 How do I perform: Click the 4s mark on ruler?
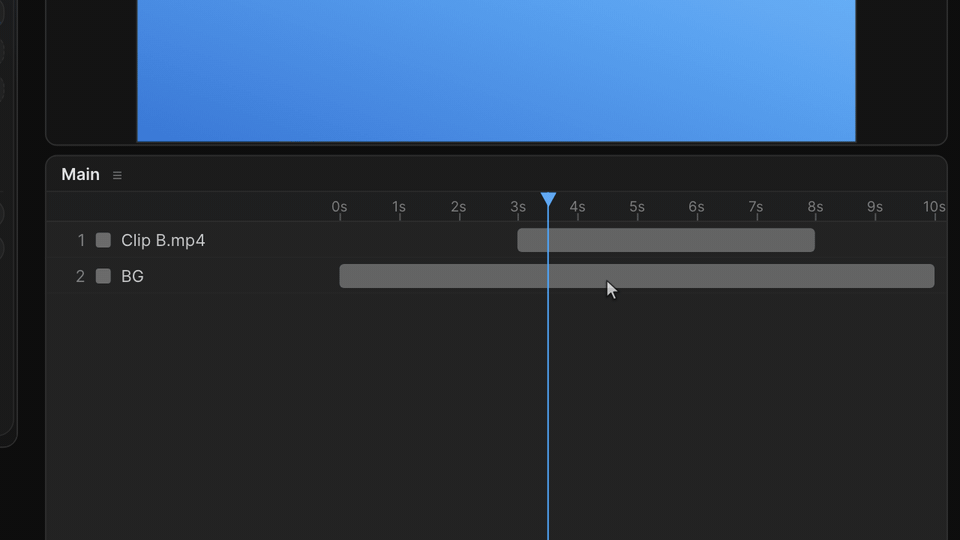click(x=577, y=207)
